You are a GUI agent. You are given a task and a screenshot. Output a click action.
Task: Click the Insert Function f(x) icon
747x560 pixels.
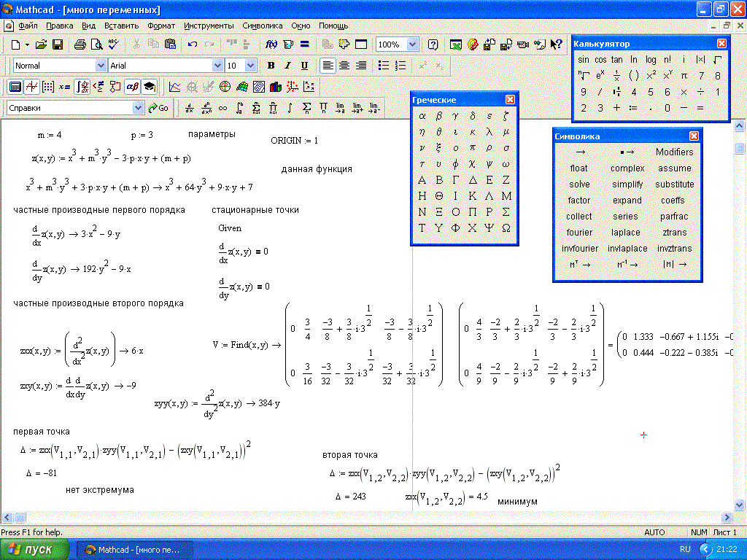point(271,44)
